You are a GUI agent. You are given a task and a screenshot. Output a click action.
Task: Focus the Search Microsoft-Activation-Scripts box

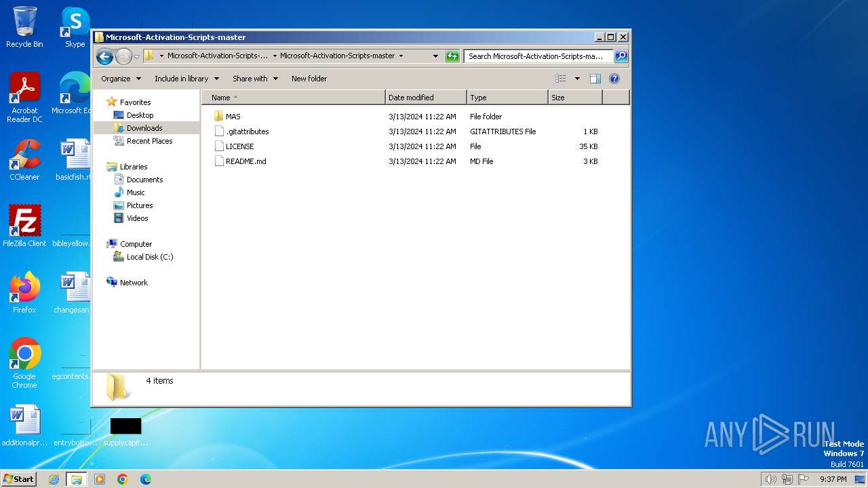tap(539, 56)
